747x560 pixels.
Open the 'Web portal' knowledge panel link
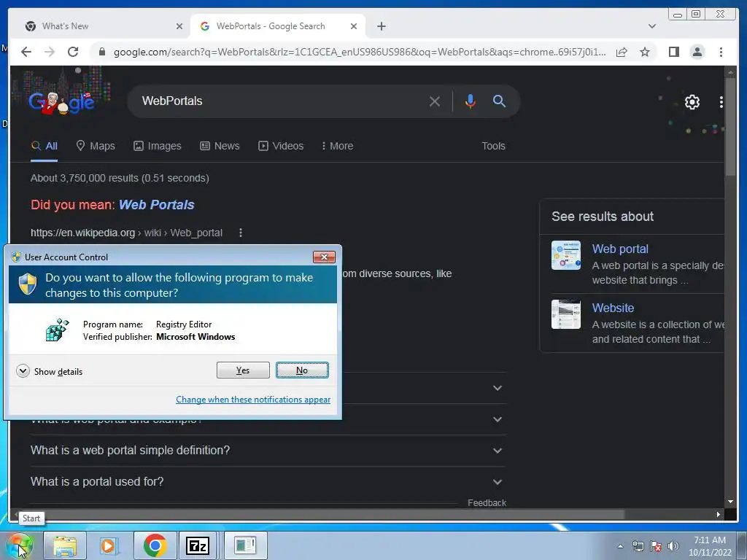click(x=620, y=249)
